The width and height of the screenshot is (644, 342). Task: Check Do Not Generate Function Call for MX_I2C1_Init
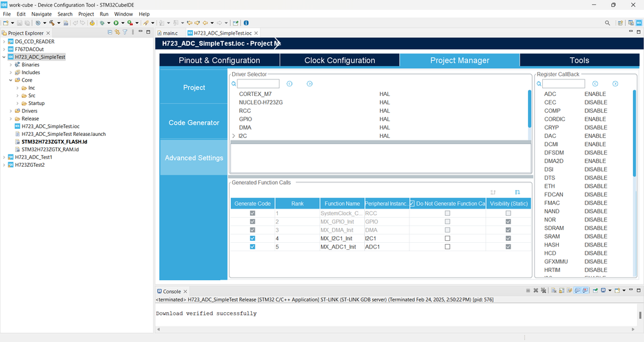point(447,238)
